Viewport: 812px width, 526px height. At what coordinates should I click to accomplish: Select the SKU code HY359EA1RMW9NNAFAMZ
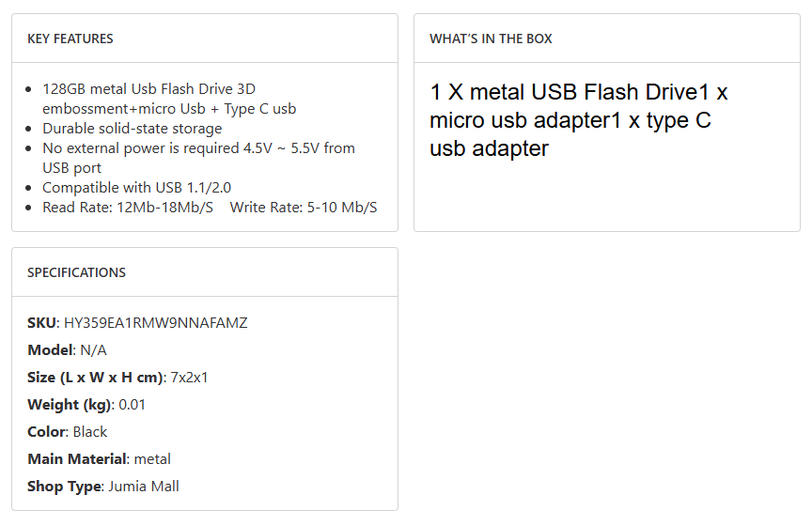coord(156,323)
